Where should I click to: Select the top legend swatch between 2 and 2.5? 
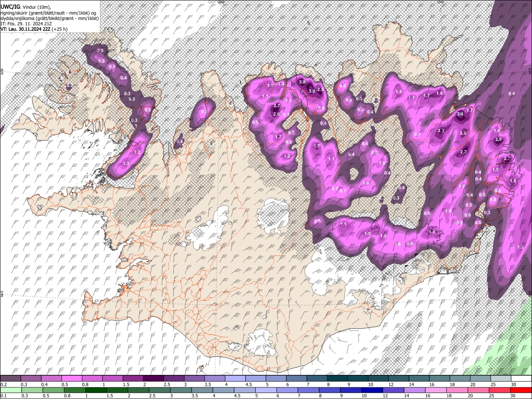(153, 379)
